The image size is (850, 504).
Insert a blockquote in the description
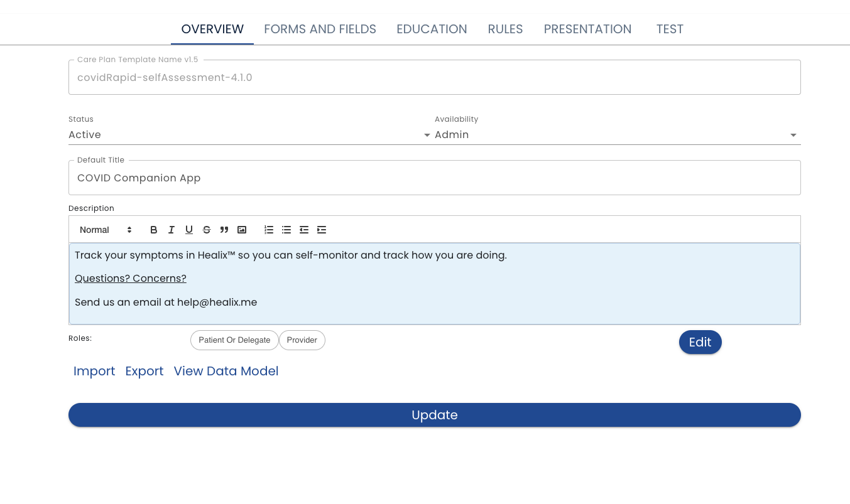224,230
